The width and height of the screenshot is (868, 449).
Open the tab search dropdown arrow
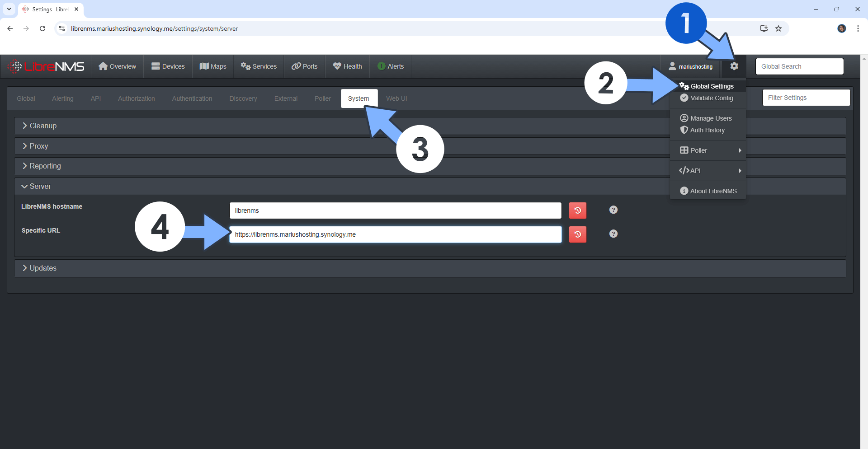(9, 9)
